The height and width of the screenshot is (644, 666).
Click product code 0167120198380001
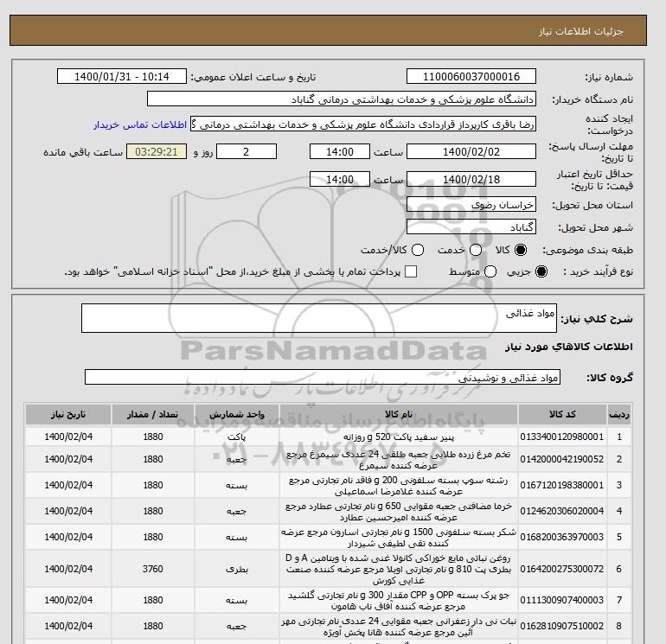(x=562, y=485)
